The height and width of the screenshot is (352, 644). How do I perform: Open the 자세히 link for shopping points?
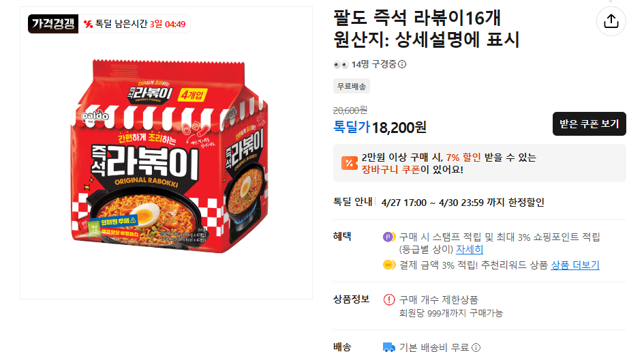[x=470, y=250]
